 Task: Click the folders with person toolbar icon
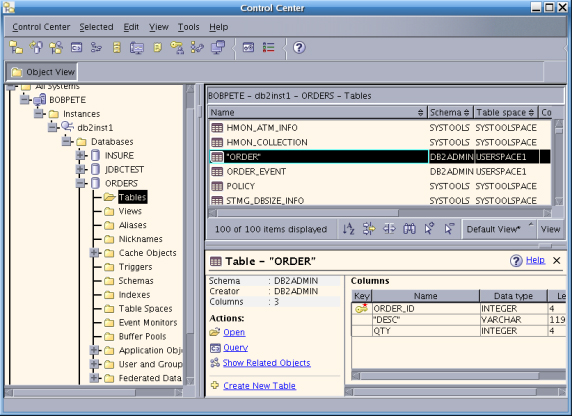tap(56, 47)
